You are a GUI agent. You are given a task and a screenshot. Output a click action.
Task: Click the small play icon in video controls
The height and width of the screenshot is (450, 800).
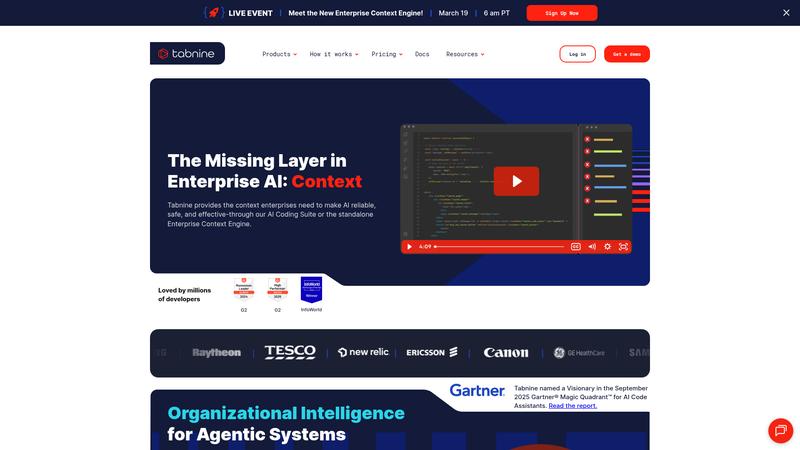409,246
